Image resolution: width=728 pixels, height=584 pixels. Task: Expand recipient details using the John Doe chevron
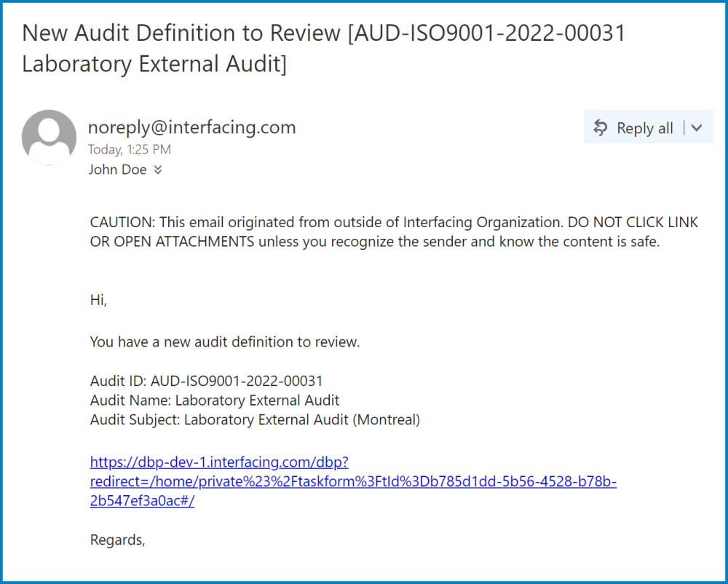pyautogui.click(x=157, y=169)
